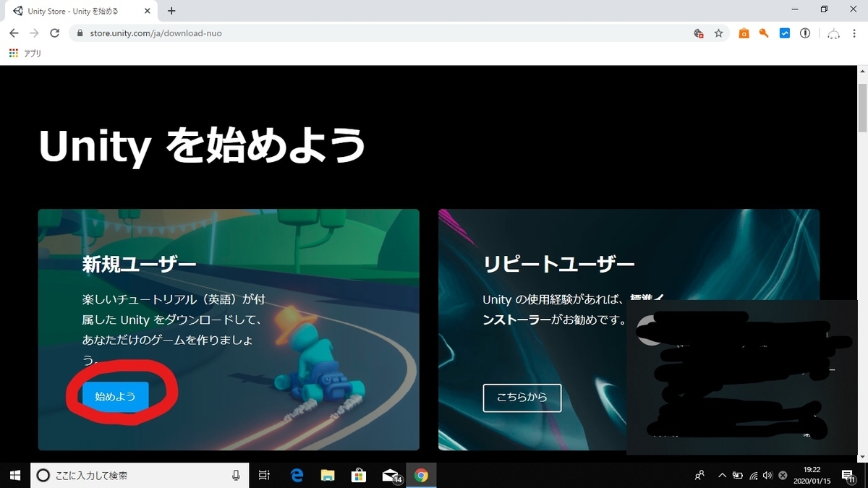This screenshot has width=868, height=488.
Task: Click the scrollbar up arrow
Action: click(862, 70)
